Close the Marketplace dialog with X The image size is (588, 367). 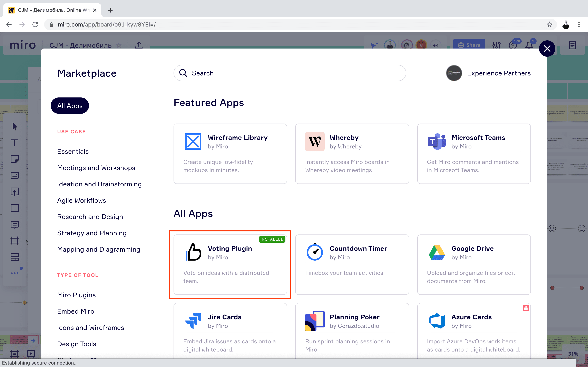[x=547, y=49]
